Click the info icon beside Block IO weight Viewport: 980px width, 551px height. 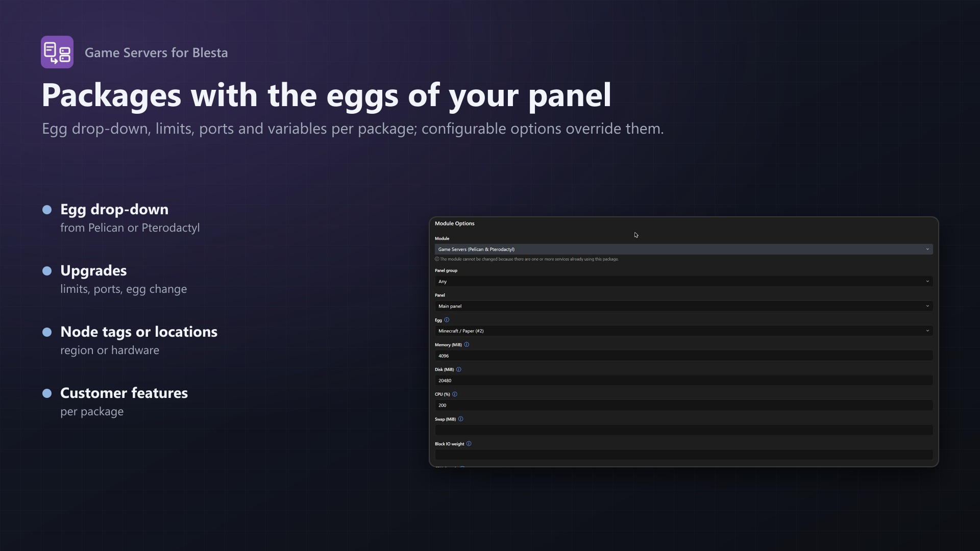click(469, 444)
